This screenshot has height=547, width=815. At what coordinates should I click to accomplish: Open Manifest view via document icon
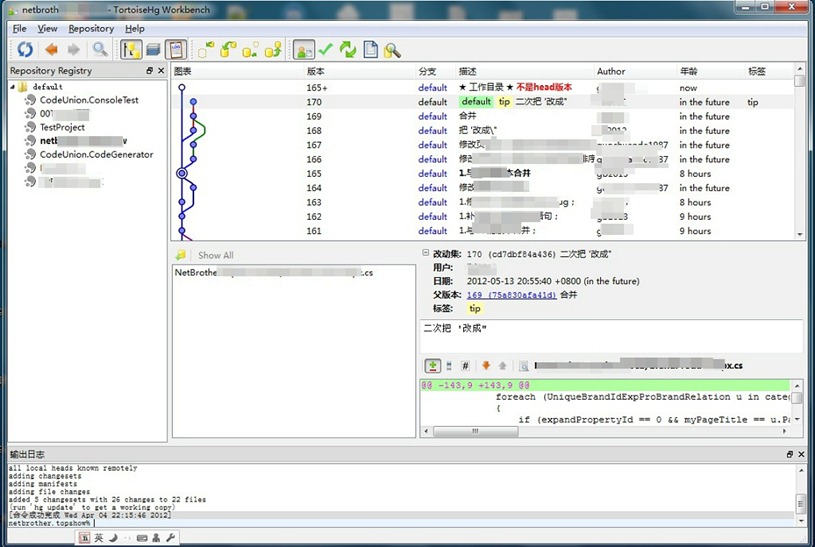[370, 49]
